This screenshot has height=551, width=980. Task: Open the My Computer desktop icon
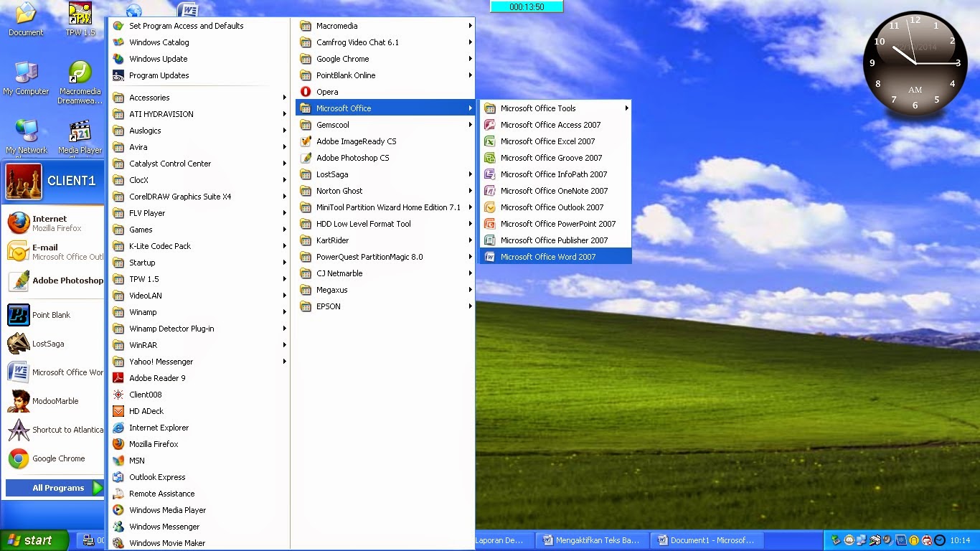point(26,78)
